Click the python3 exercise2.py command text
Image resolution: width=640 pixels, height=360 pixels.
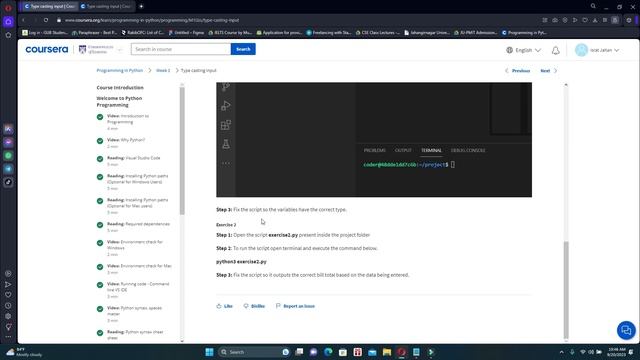pos(241,262)
